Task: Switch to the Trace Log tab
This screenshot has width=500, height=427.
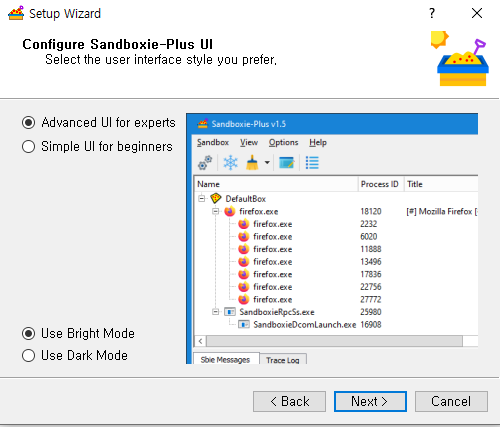Action: 283,360
